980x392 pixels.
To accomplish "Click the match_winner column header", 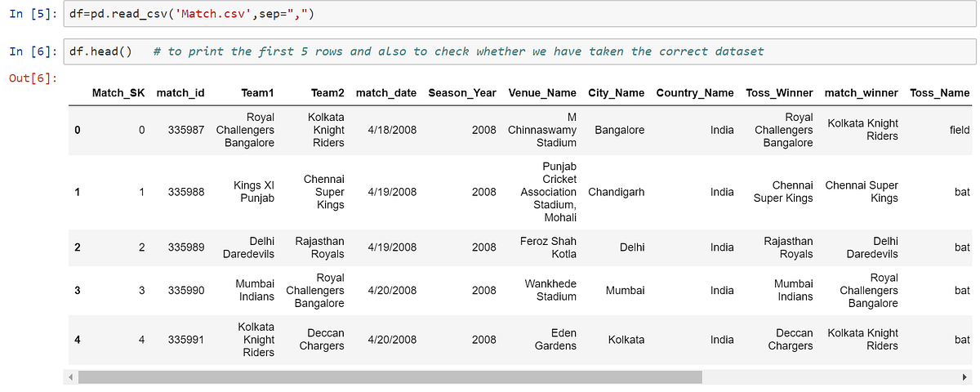I will point(862,93).
